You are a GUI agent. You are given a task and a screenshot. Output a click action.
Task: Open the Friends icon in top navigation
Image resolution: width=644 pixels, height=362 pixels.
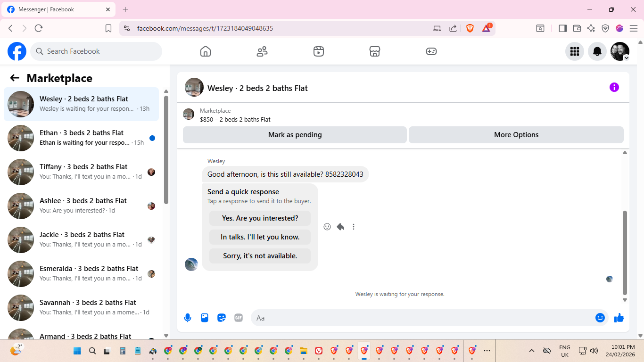[262, 51]
